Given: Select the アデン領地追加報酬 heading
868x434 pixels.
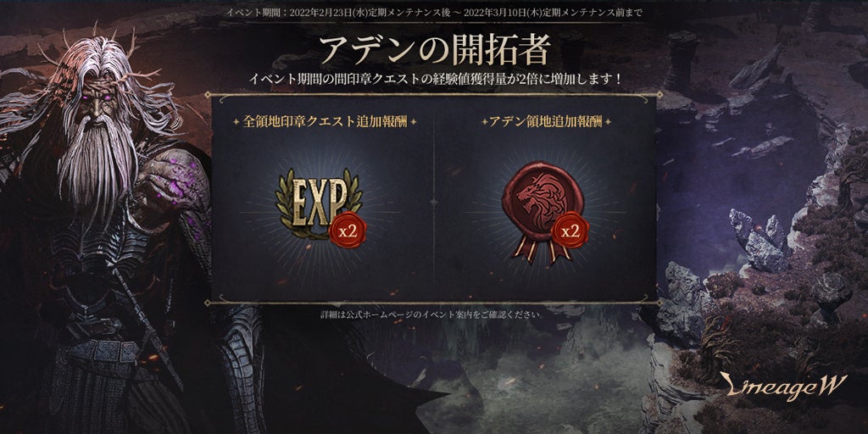Looking at the screenshot, I should click(546, 122).
